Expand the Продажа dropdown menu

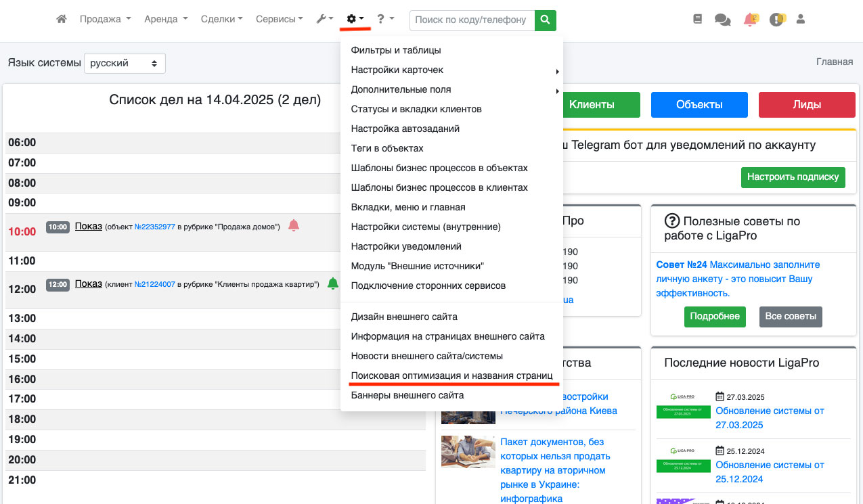105,20
